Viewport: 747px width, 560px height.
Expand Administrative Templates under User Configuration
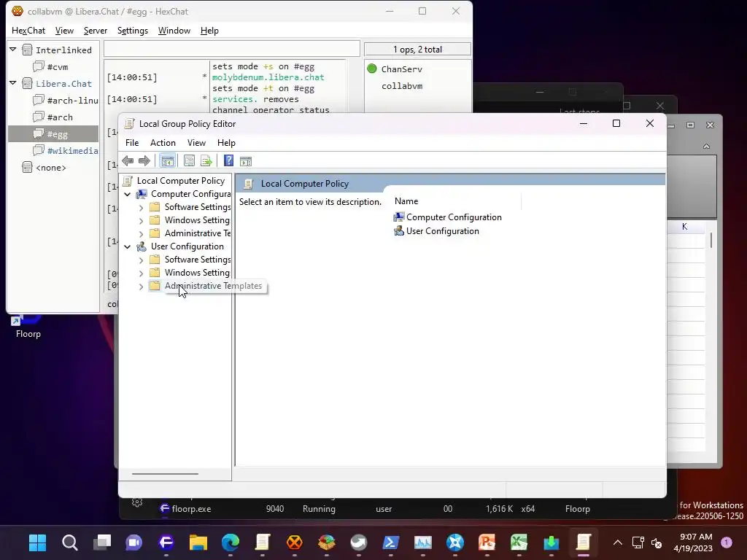coord(141,286)
